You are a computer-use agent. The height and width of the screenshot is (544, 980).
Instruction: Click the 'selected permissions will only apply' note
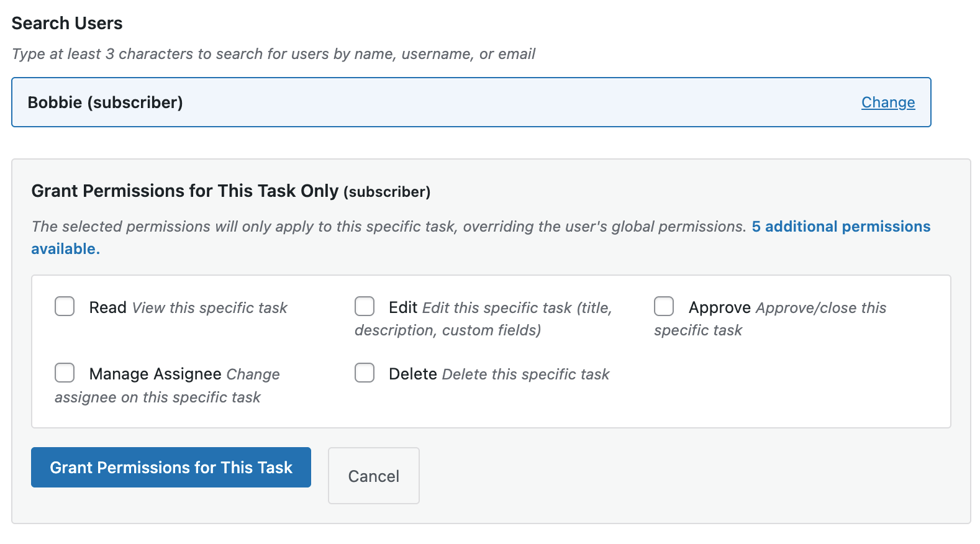388,227
